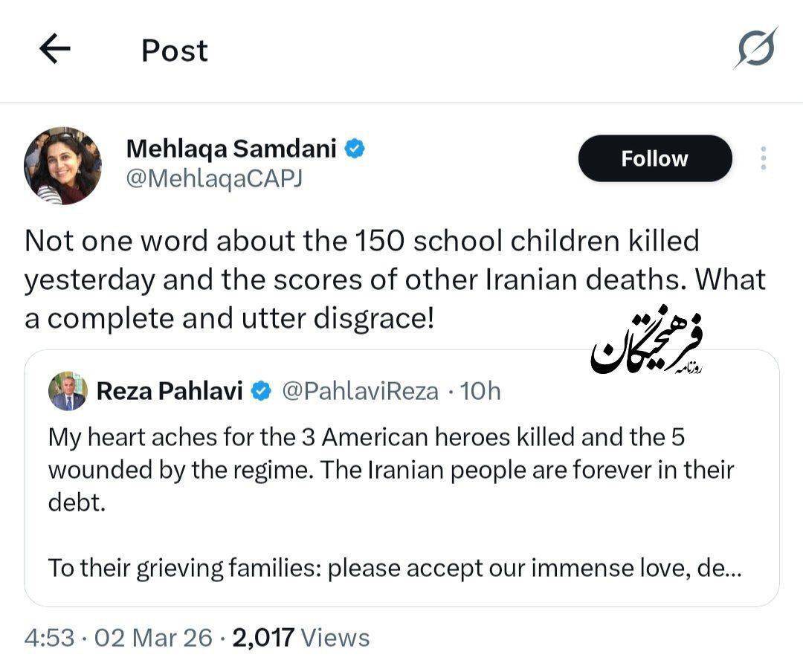Open the Grok icon at top right
Screen dimensions: 803x672
pos(757,48)
